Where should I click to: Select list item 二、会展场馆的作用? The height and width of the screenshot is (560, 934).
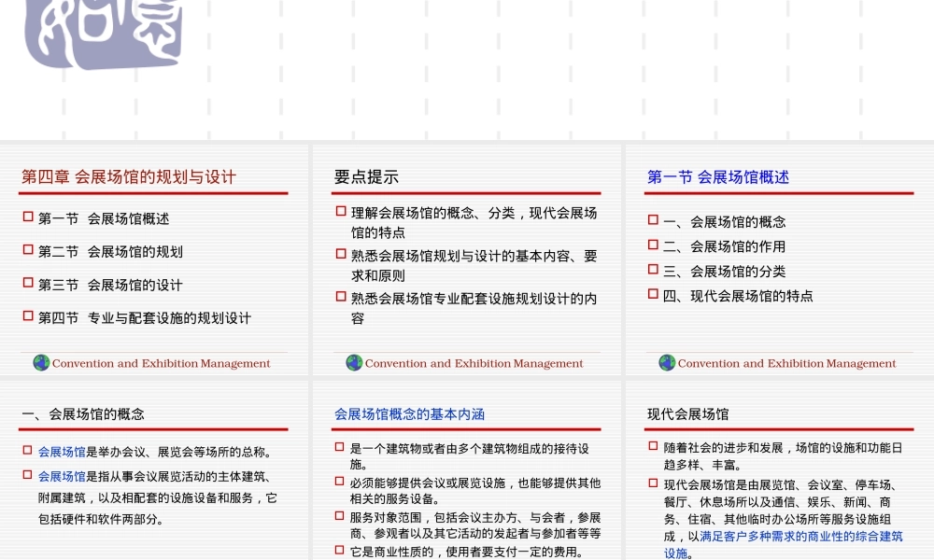tap(725, 246)
